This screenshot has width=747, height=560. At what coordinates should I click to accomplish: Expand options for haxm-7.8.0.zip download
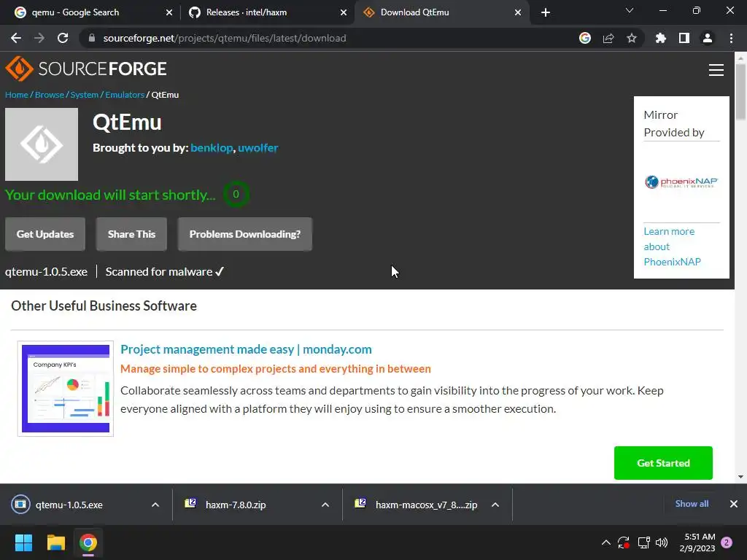point(325,505)
